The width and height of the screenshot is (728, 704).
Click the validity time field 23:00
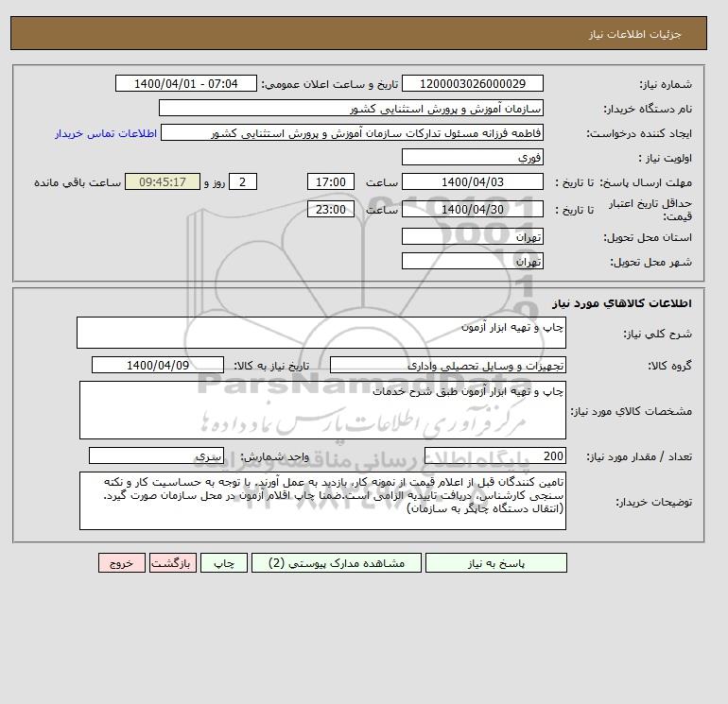[x=331, y=209]
